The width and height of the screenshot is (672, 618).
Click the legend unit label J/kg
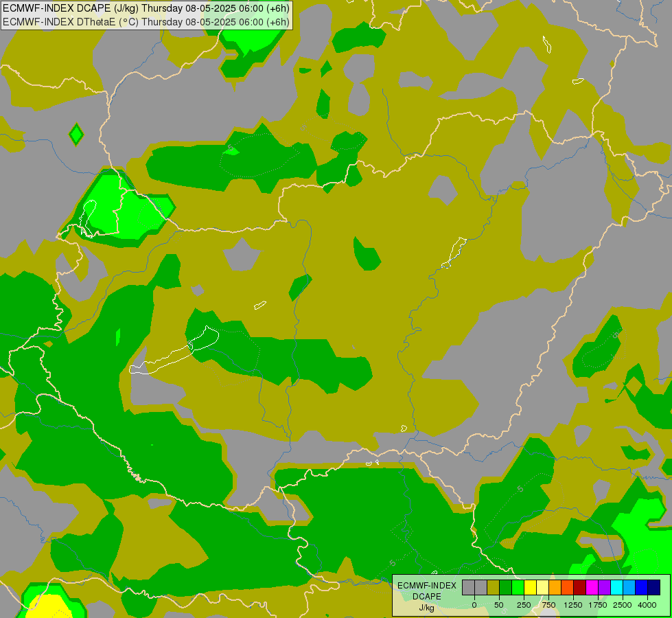coord(426,608)
